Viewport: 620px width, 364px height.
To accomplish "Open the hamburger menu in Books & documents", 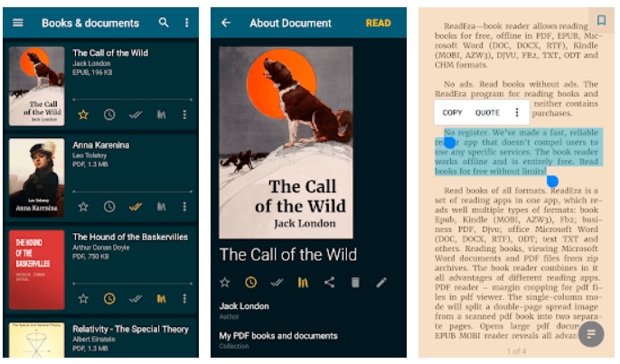I will tap(18, 23).
